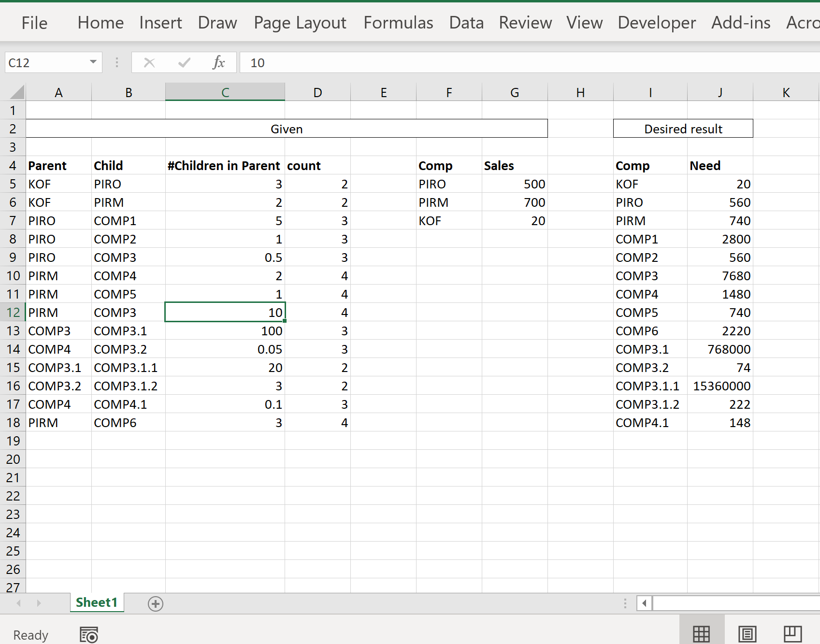This screenshot has width=820, height=644.
Task: Select column J header
Action: point(720,92)
